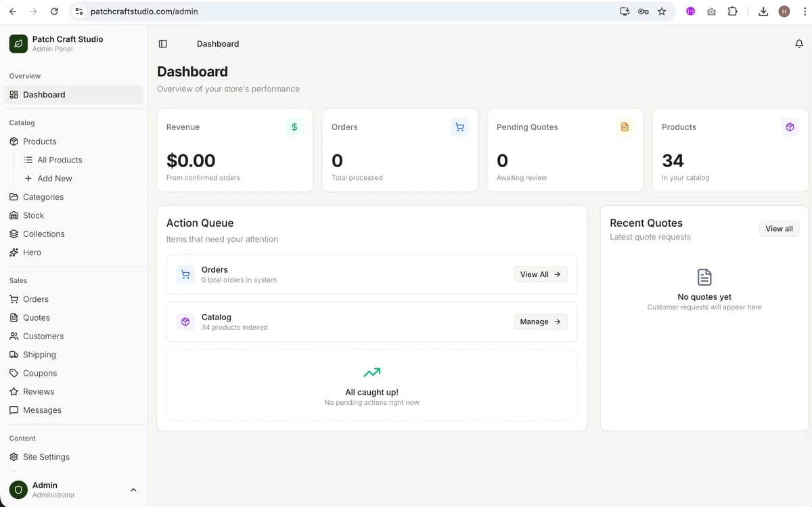Click the Orders cart icon in stats card
Viewport: 812px width, 507px height.
click(459, 127)
